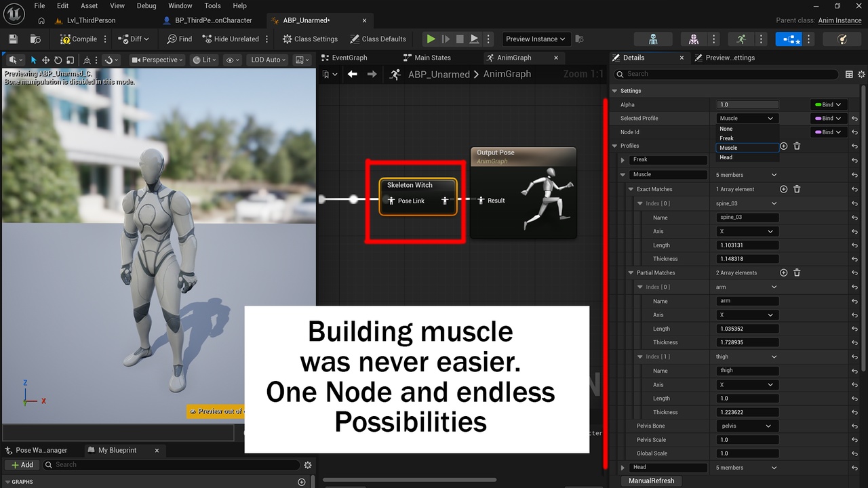Image resolution: width=868 pixels, height=488 pixels.
Task: Open My Blueprint settings gear
Action: (308, 465)
